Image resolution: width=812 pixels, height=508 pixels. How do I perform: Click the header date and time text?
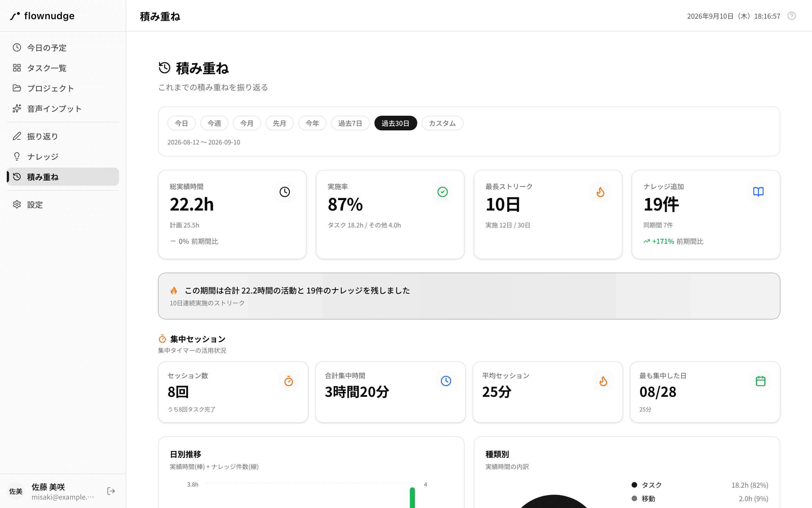click(x=734, y=16)
